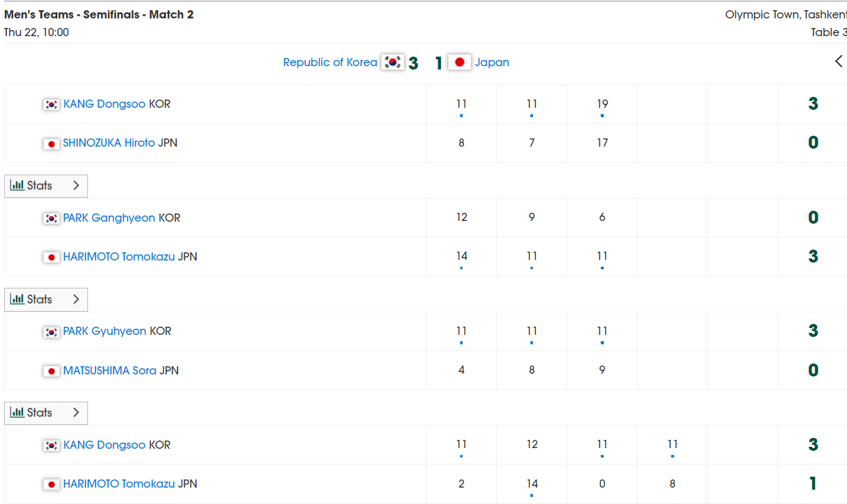Click the Republic of Korea flag in the header
Image resolution: width=847 pixels, height=504 pixels.
(x=392, y=62)
